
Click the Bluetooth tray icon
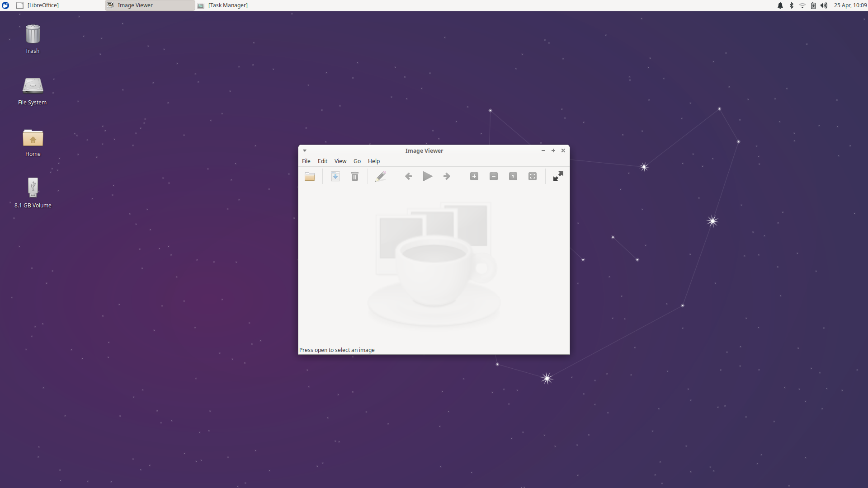tap(792, 5)
